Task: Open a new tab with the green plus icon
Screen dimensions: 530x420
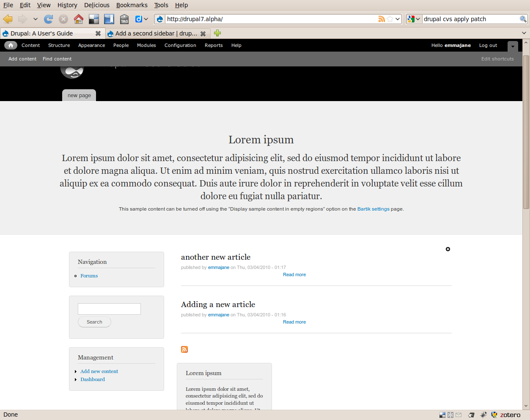Action: [217, 33]
